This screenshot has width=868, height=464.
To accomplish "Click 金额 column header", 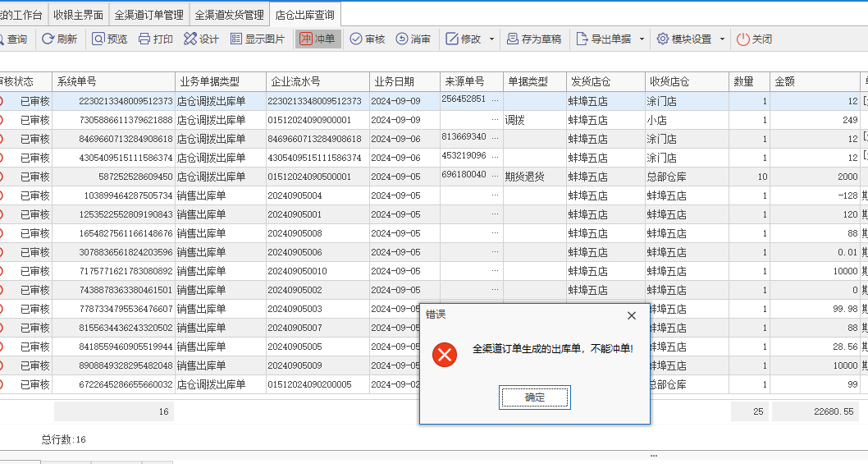I will pyautogui.click(x=815, y=81).
